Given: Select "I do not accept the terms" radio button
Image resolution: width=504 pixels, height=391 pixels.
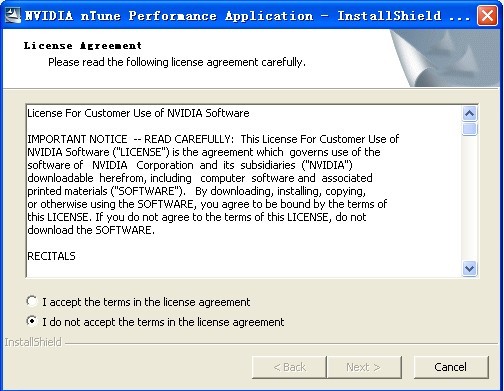Looking at the screenshot, I should pyautogui.click(x=32, y=321).
